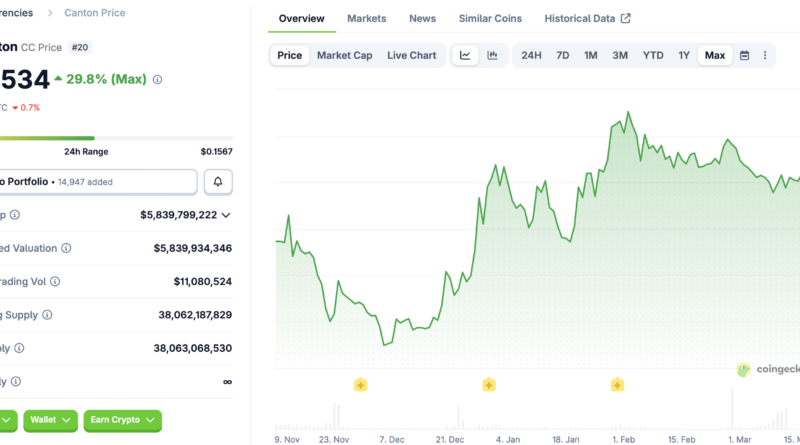Select the Price chart toggle
Screen dimensions: 800x445
[x=289, y=56]
